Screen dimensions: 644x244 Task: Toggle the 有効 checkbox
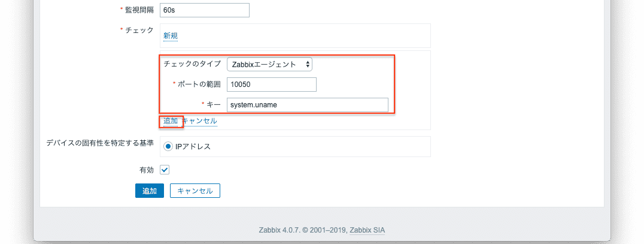(165, 170)
